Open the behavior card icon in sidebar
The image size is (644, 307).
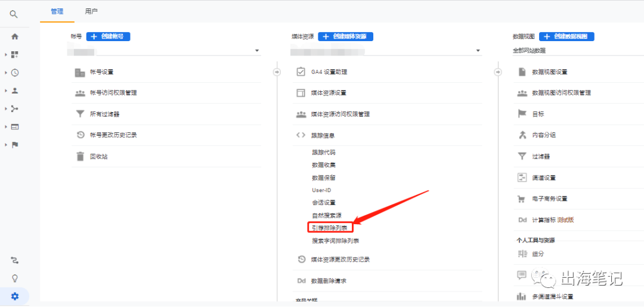point(15,127)
